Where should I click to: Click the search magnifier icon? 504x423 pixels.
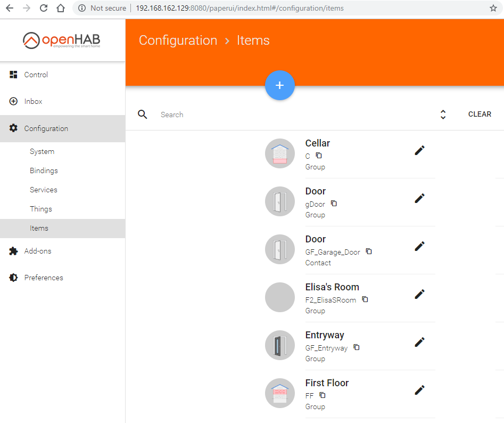[x=143, y=115]
